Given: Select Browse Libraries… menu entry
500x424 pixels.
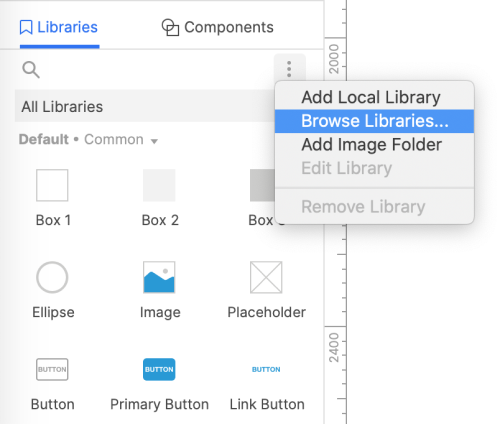Looking at the screenshot, I should [374, 121].
